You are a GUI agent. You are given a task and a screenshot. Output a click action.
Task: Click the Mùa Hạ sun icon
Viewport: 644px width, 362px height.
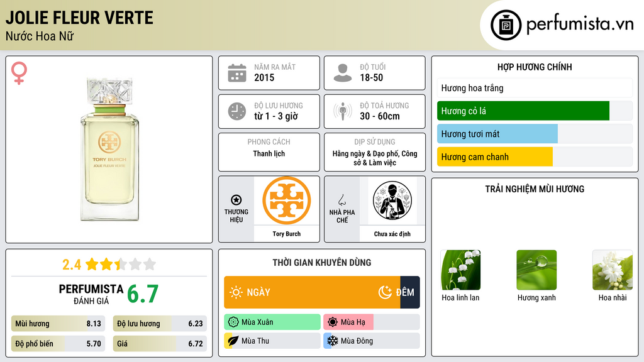coord(333,322)
